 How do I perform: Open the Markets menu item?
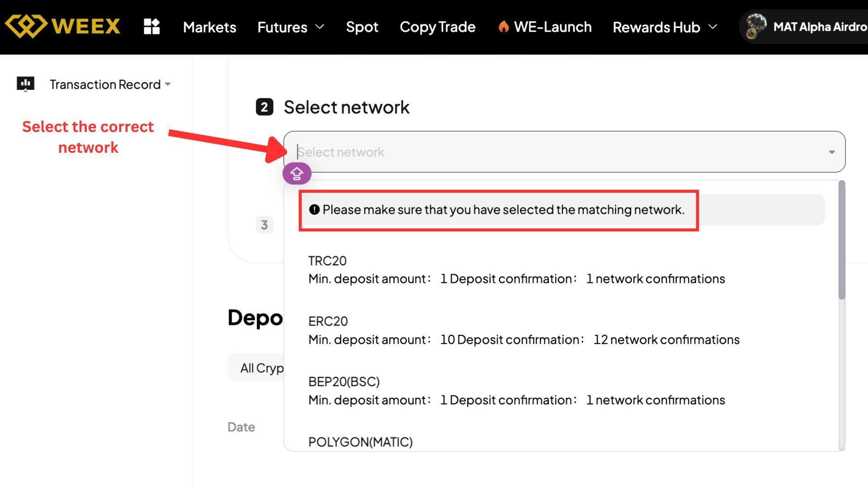pos(209,27)
